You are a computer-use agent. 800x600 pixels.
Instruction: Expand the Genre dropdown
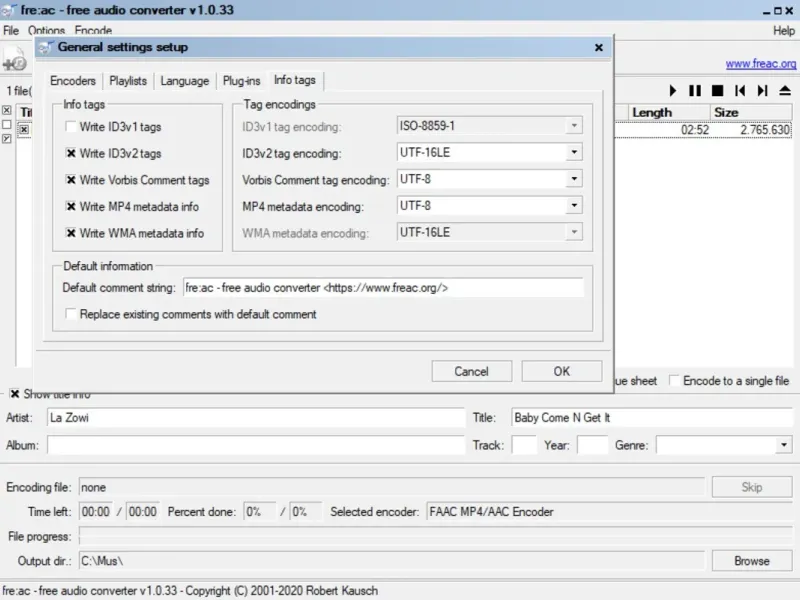click(x=784, y=445)
